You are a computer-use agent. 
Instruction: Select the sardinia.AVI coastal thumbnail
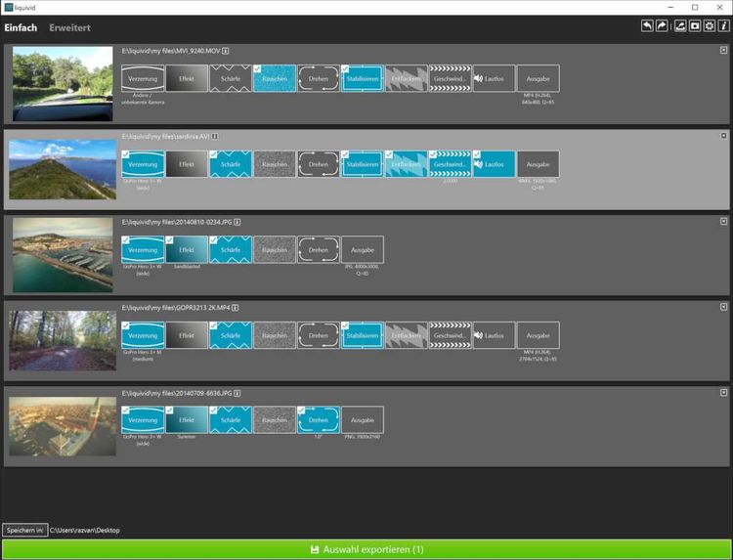[63, 169]
